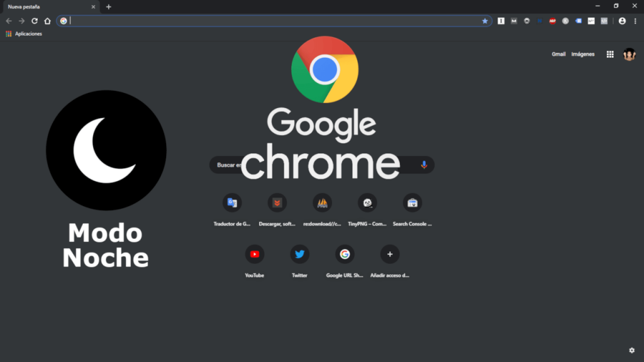Open the Traductor de Google shortcut

pyautogui.click(x=231, y=202)
